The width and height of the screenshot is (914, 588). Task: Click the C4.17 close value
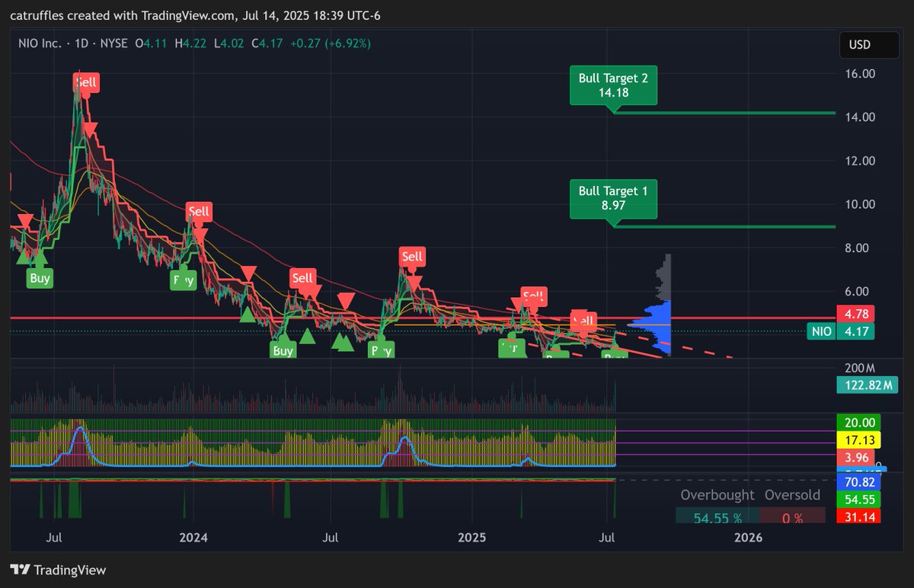266,43
